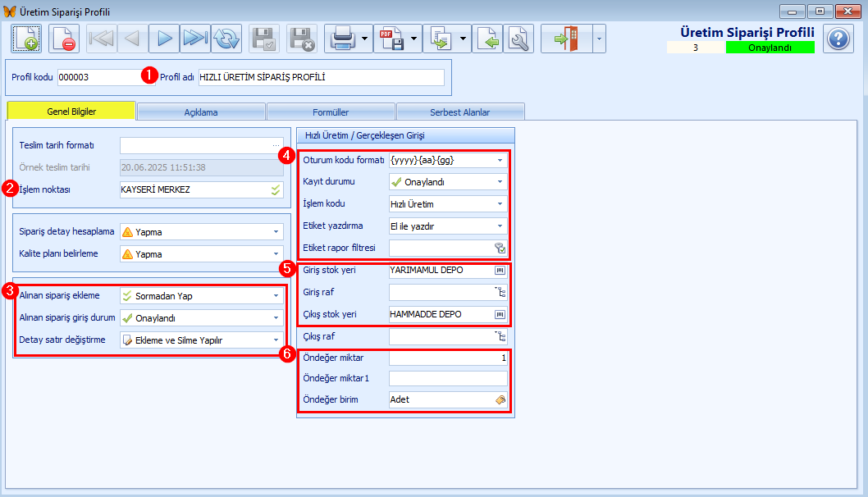Viewport: 868px width, 497px height.
Task: Click the ellipsis button in Teslim tarih formatı
Action: [x=276, y=145]
